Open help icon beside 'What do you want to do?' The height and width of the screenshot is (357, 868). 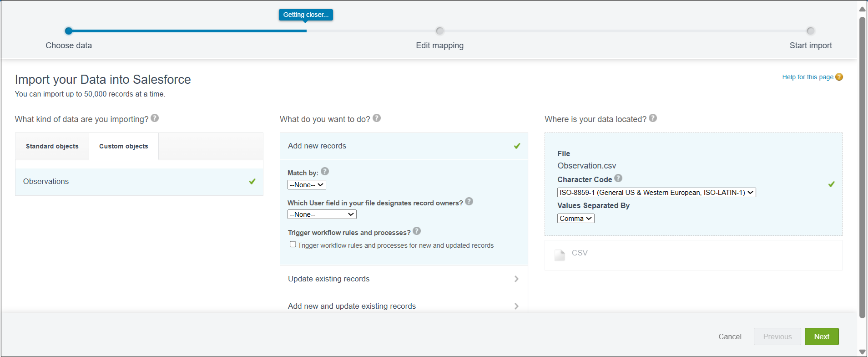click(377, 118)
